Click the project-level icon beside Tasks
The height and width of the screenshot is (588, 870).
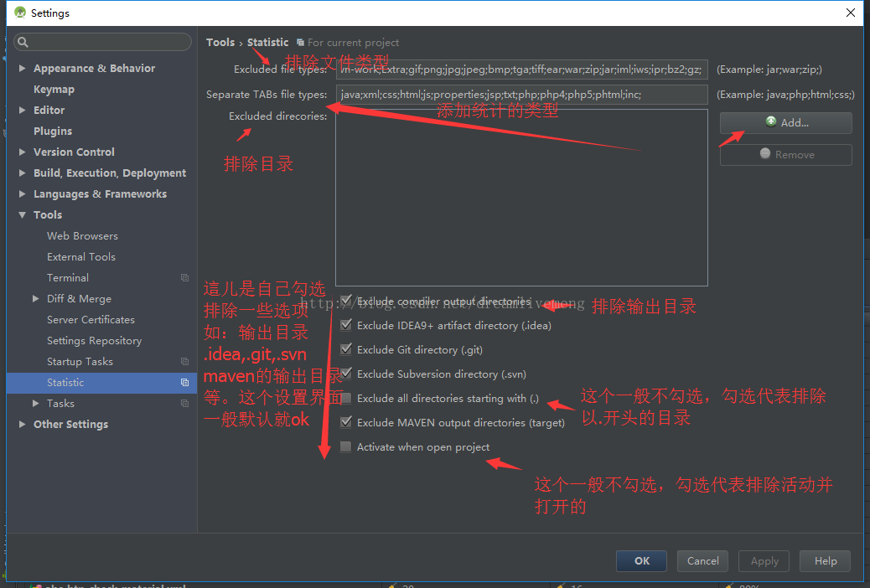click(184, 403)
